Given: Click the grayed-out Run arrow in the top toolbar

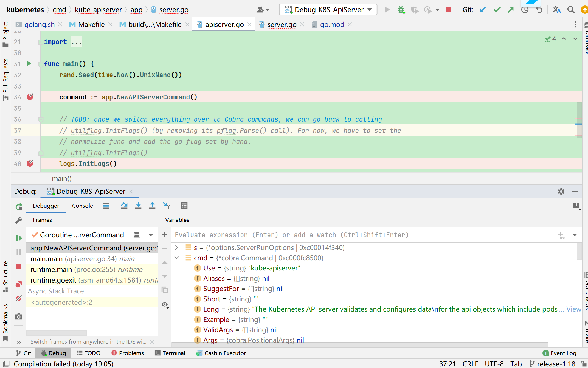Looking at the screenshot, I should [x=387, y=10].
